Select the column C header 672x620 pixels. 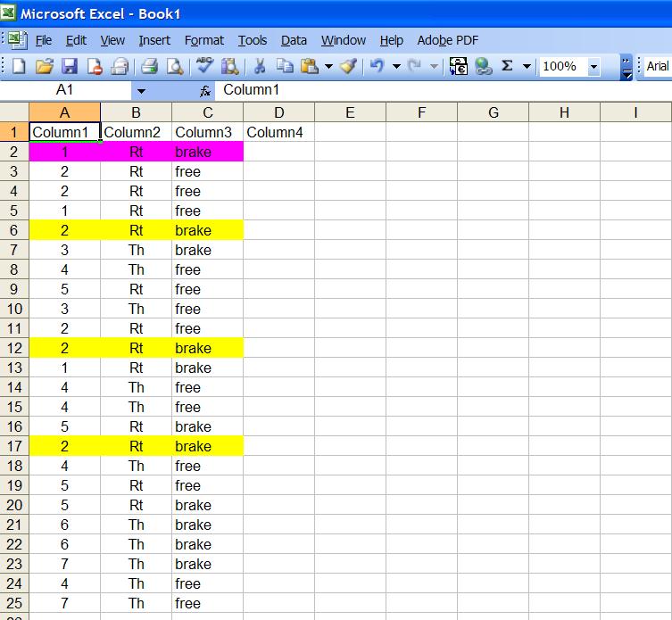coord(207,112)
